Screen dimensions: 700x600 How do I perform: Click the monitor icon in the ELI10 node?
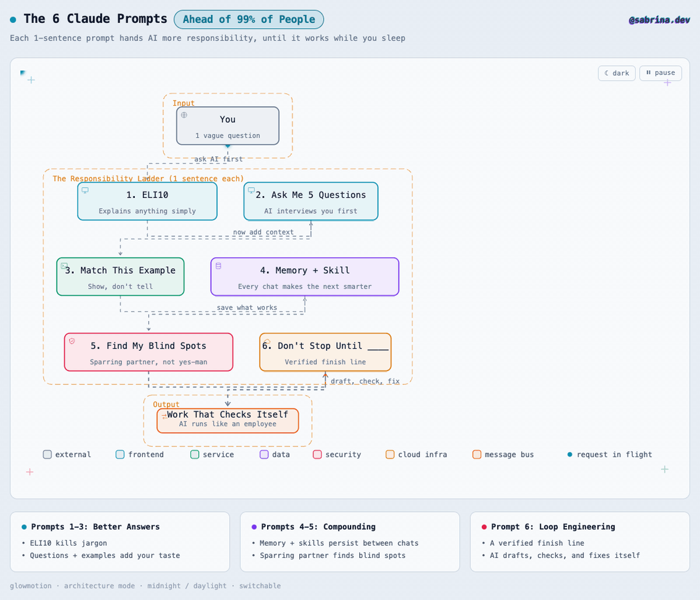coord(85,190)
